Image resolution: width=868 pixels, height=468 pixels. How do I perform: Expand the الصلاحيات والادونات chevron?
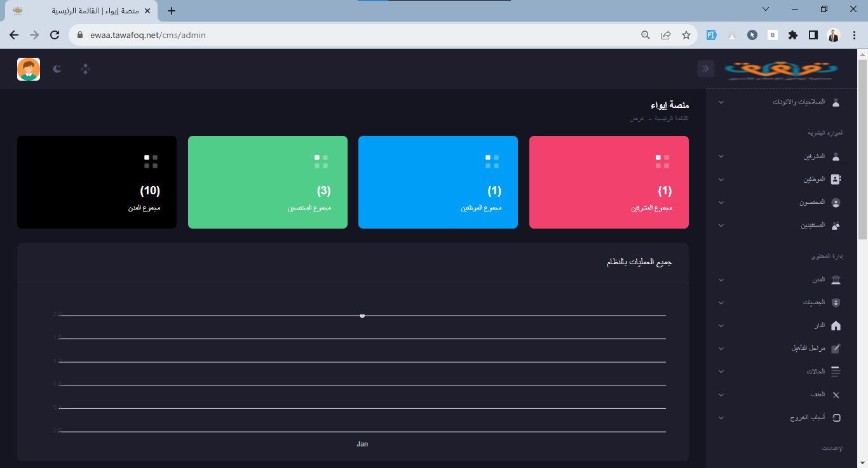[721, 102]
